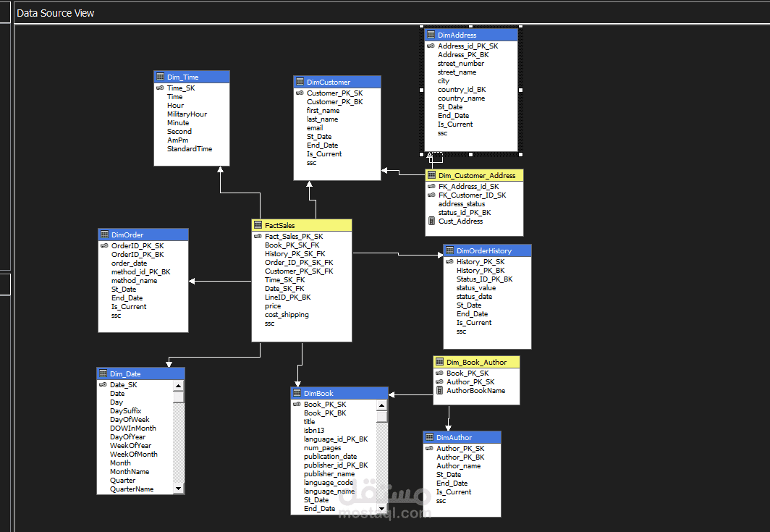Click key icon beside FK_Address_id_SK
Screen dimensions: 770x532
pyautogui.click(x=431, y=186)
